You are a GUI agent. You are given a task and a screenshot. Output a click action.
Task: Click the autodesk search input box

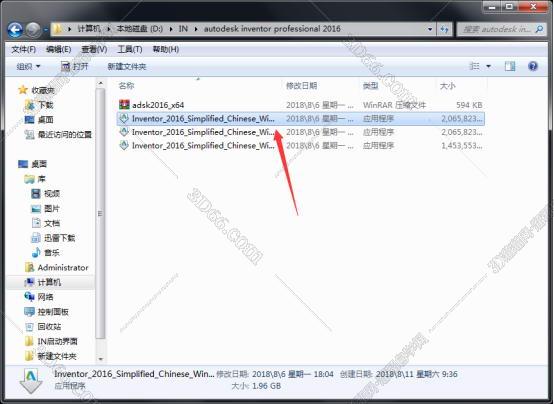(x=496, y=29)
